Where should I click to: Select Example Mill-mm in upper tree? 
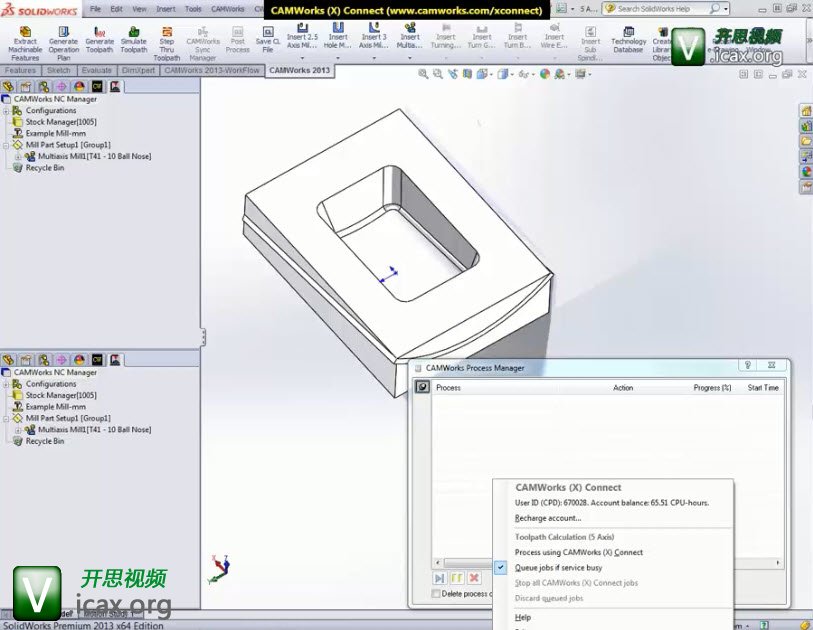[x=55, y=133]
